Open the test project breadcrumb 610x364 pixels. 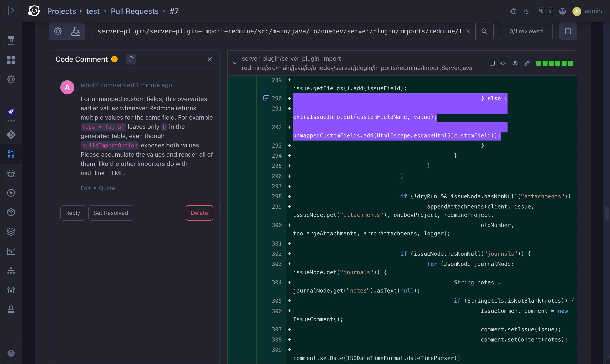point(93,11)
